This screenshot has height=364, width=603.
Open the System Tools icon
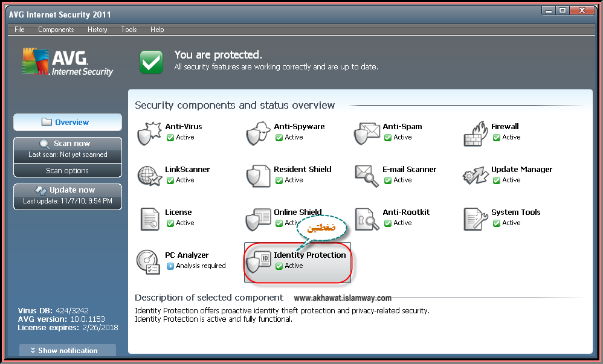click(476, 219)
